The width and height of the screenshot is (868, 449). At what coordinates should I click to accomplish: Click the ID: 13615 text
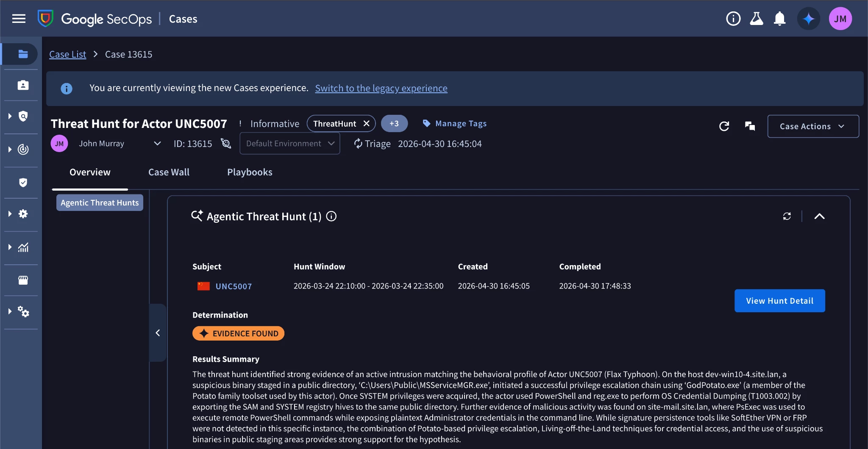pos(193,144)
